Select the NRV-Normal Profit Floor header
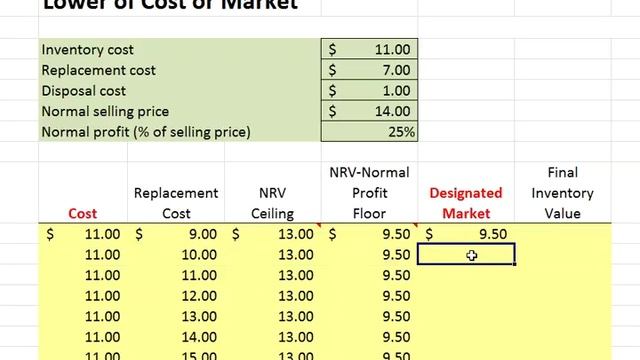Viewport: 640px width, 360px height. 369,193
